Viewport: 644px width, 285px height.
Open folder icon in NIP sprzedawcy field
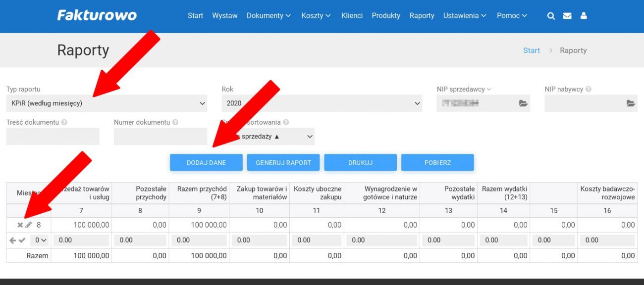point(523,103)
